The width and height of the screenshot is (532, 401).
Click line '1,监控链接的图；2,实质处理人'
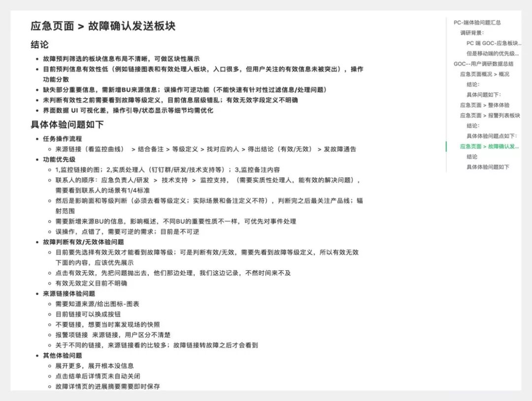coord(167,169)
